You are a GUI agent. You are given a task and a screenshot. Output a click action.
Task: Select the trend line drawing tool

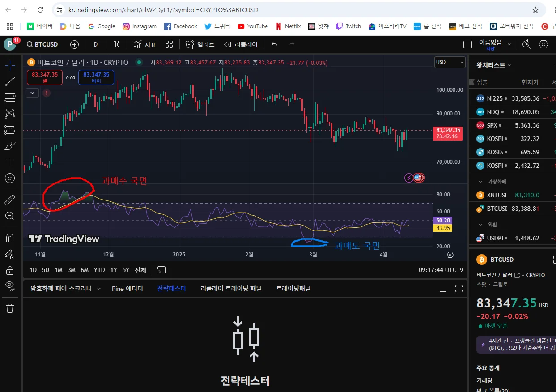pos(10,81)
